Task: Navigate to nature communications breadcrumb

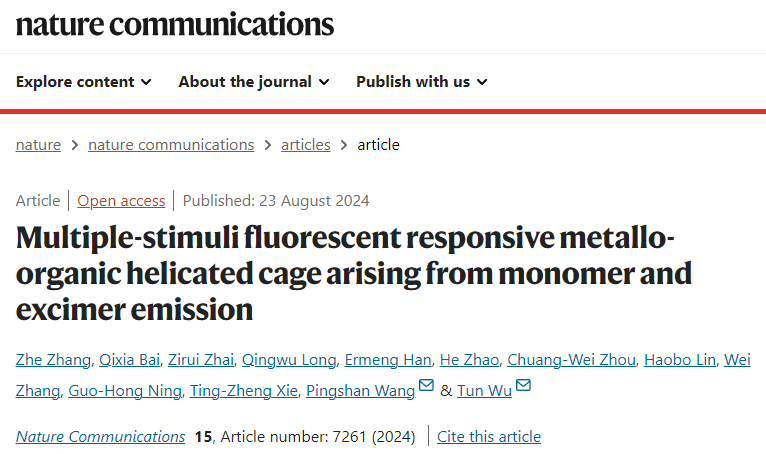Action: pos(171,144)
